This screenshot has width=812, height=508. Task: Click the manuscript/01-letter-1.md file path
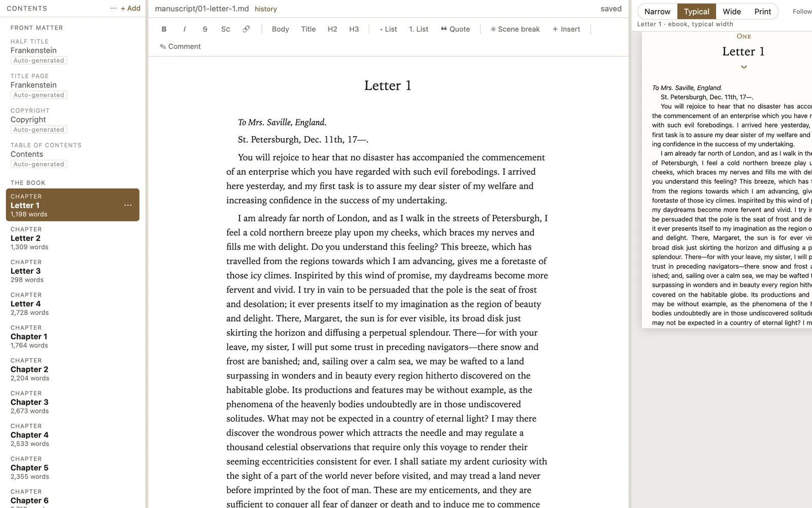tap(202, 9)
